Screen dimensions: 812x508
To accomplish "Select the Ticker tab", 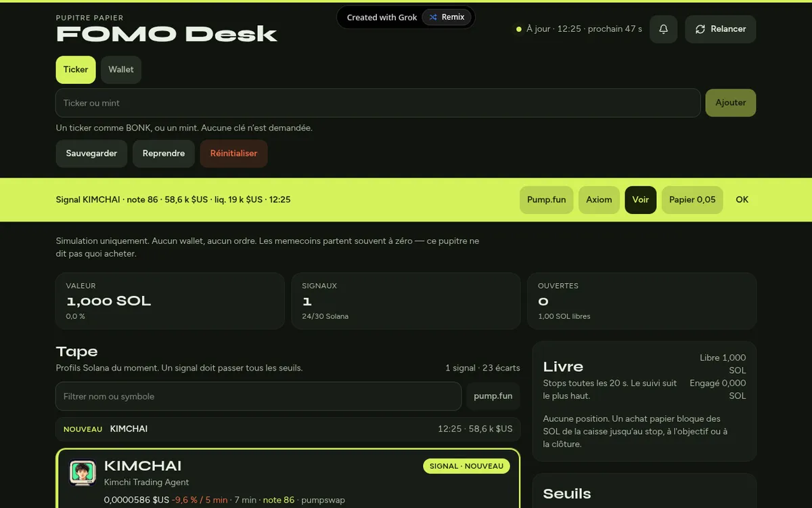I will [x=76, y=70].
